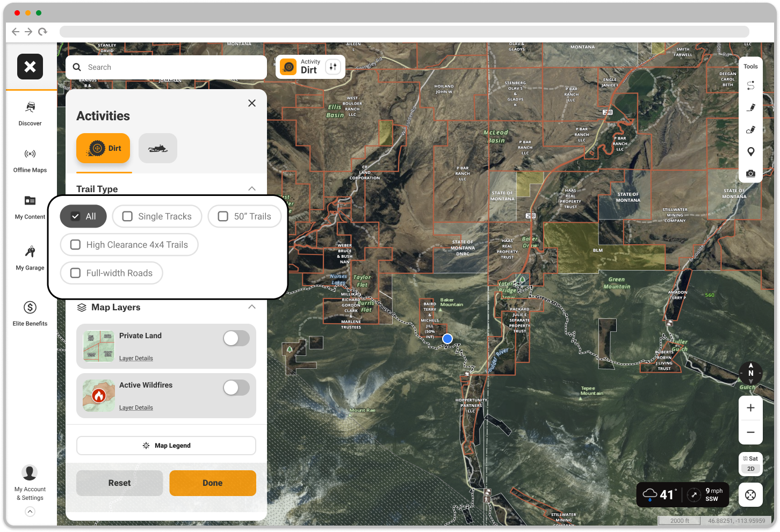Click the browser back arrow

coord(16,32)
